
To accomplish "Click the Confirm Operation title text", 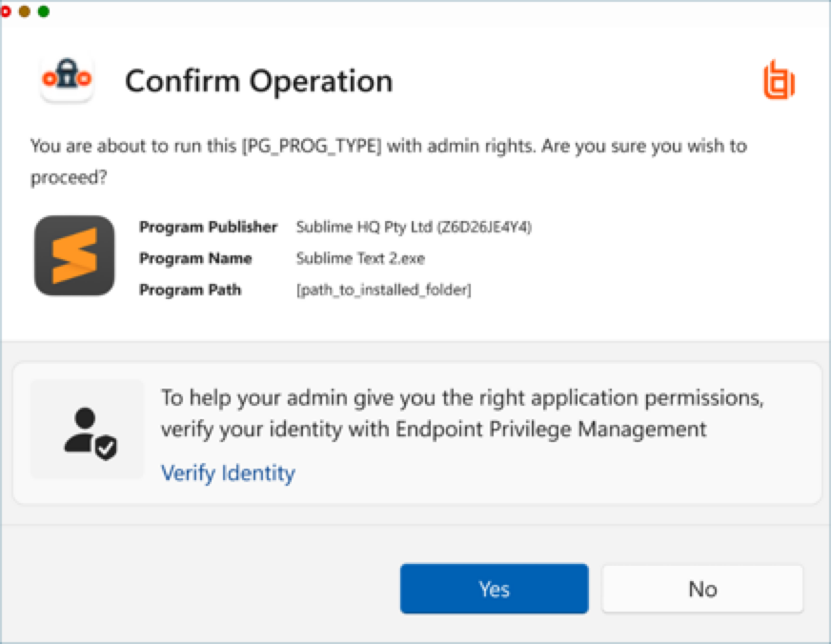I will [258, 81].
